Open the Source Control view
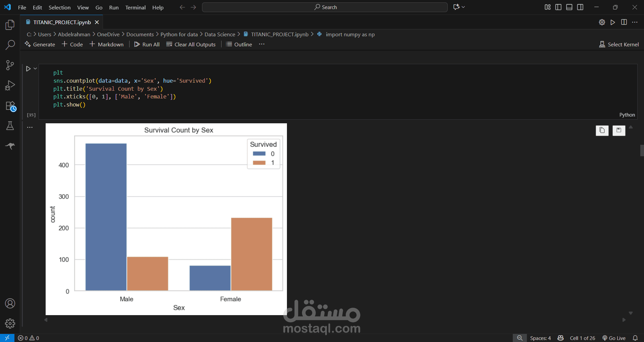The image size is (644, 342). [x=10, y=65]
